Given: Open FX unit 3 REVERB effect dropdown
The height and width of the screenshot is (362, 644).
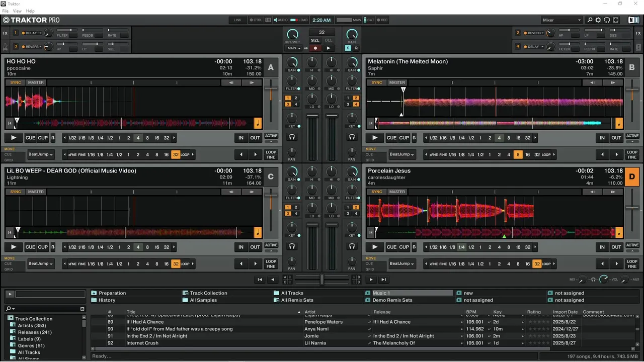Looking at the screenshot, I should 33,46.
